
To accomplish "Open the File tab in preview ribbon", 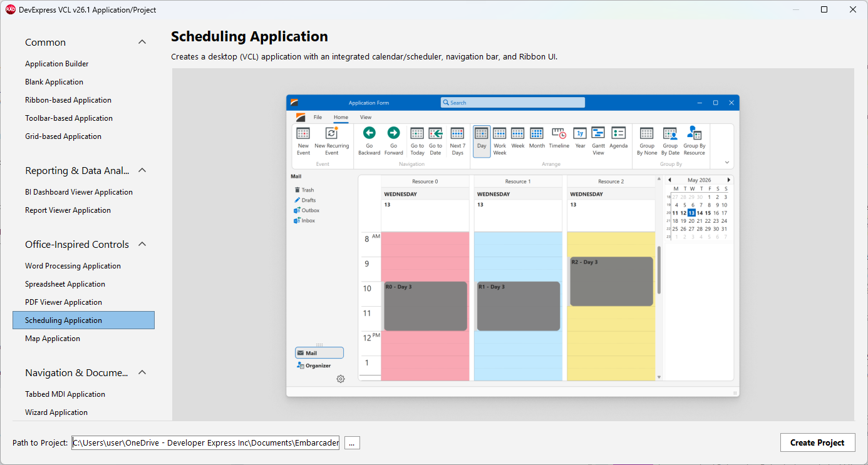I will click(318, 117).
